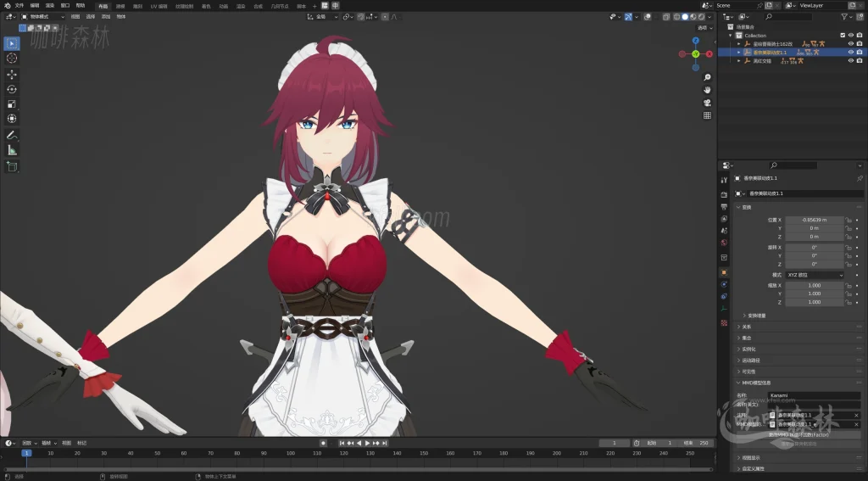
Task: Click the Location X value field
Action: point(815,220)
